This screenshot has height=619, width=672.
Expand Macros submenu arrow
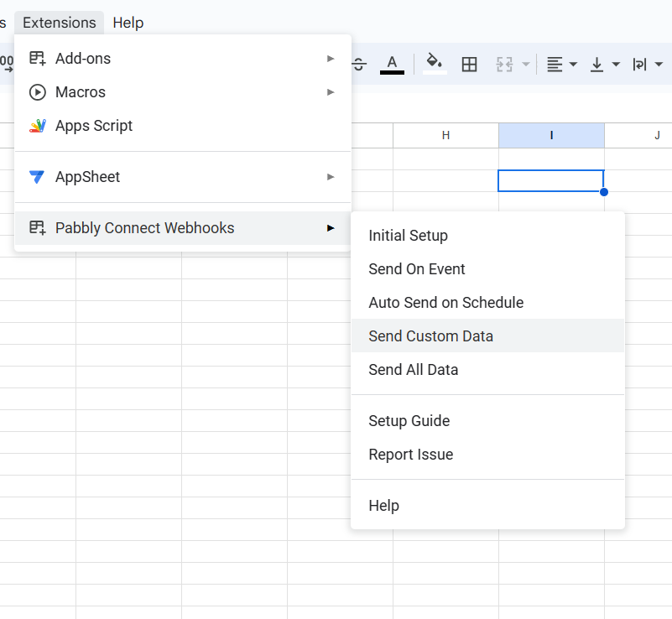[x=331, y=92]
